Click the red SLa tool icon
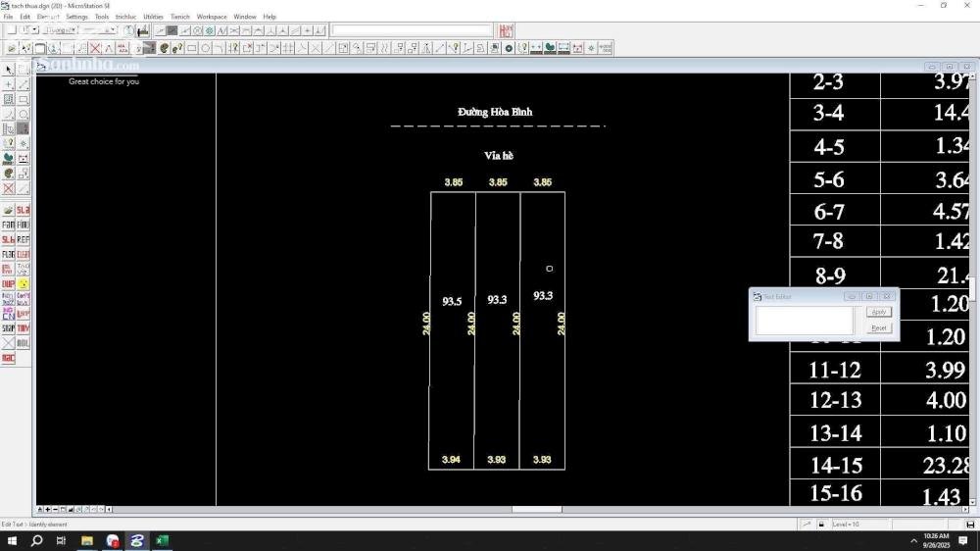 (23, 210)
